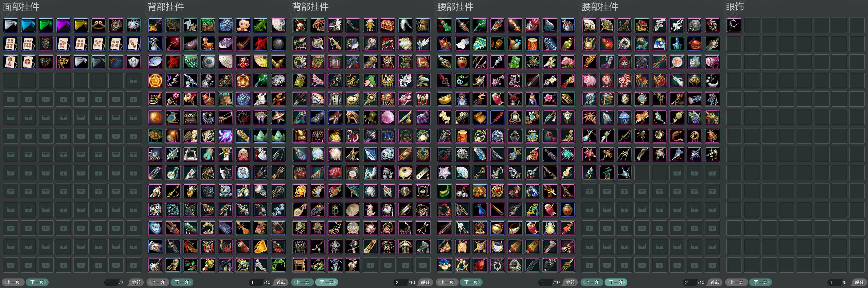Image resolution: width=868 pixels, height=288 pixels.
Task: Pick the yellow bandana face accessory
Action: pyautogui.click(x=81, y=25)
